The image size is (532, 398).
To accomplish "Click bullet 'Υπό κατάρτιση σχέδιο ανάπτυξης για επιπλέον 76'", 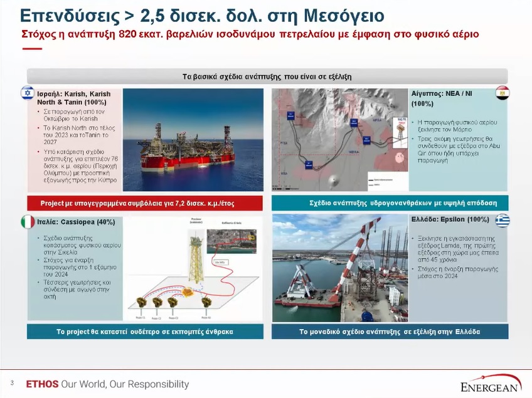I will click(x=80, y=165).
